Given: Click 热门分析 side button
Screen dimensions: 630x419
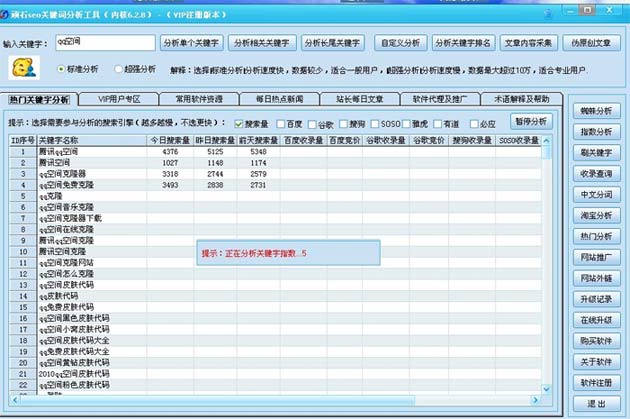Looking at the screenshot, I should click(596, 236).
